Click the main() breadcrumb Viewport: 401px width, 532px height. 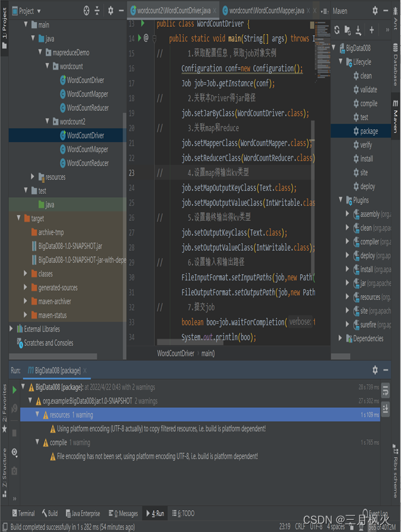[x=208, y=353]
